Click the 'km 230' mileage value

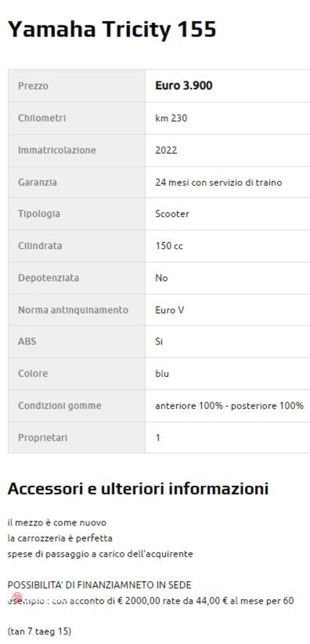(171, 118)
